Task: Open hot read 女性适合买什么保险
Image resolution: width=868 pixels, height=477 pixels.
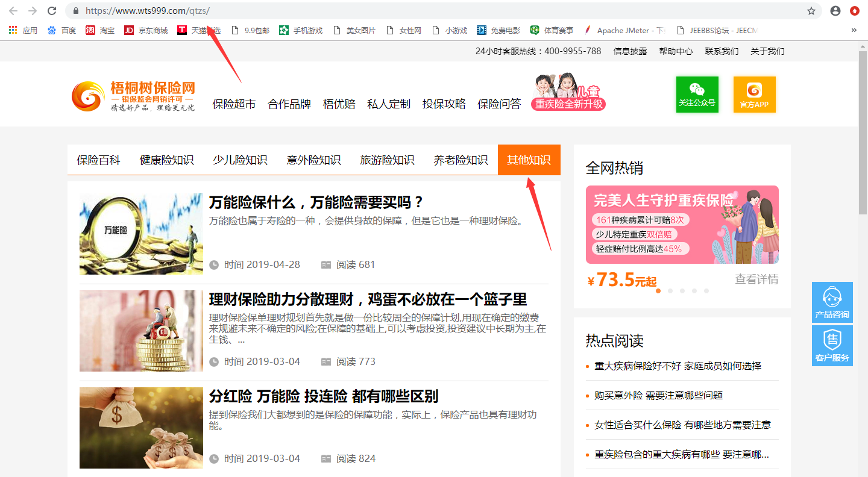Action: click(682, 425)
